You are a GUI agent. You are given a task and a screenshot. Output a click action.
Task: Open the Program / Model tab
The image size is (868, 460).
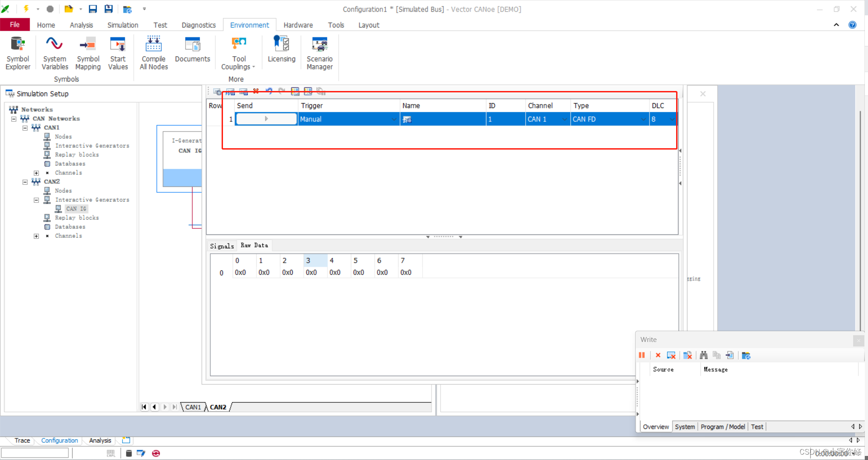point(723,427)
